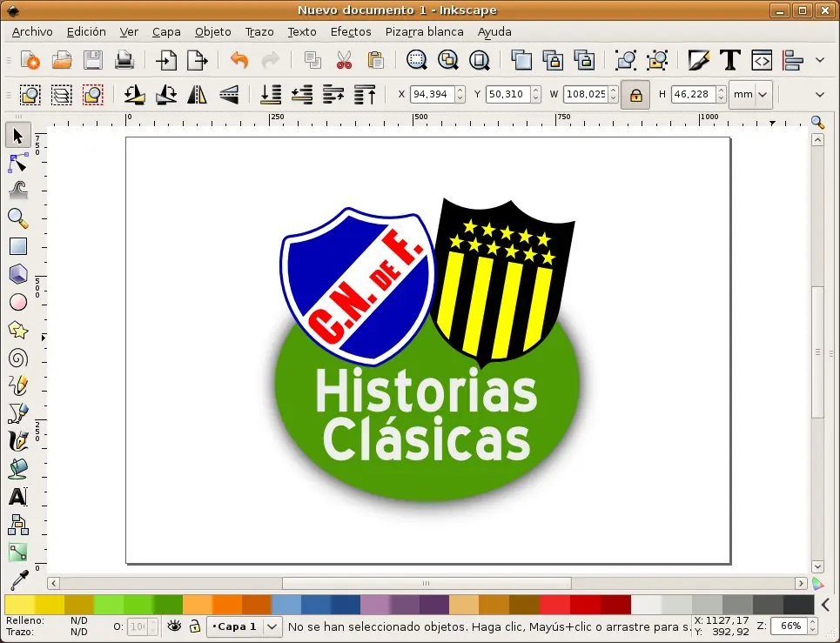
Task: Expand tool controls bar overflow chevron
Action: [820, 95]
